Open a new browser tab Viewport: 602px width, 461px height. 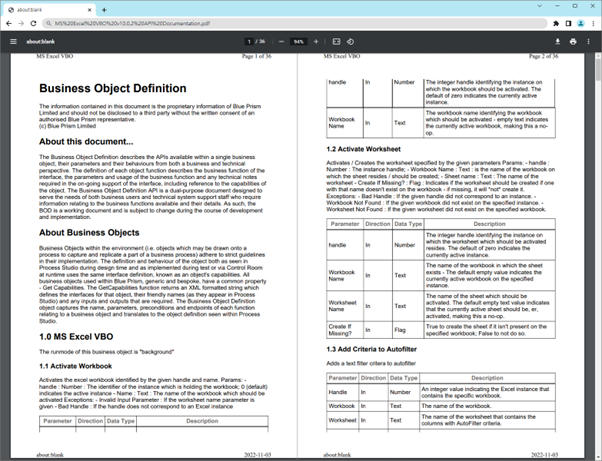104,10
